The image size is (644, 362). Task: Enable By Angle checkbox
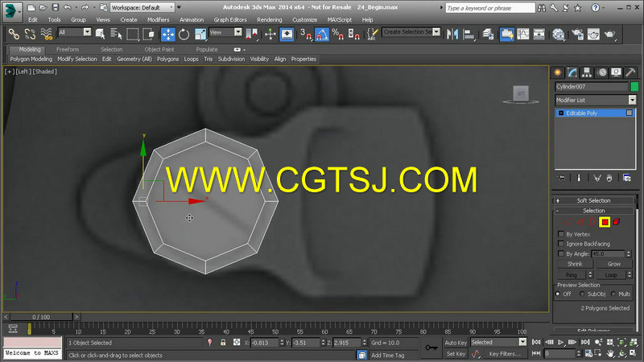click(x=561, y=253)
